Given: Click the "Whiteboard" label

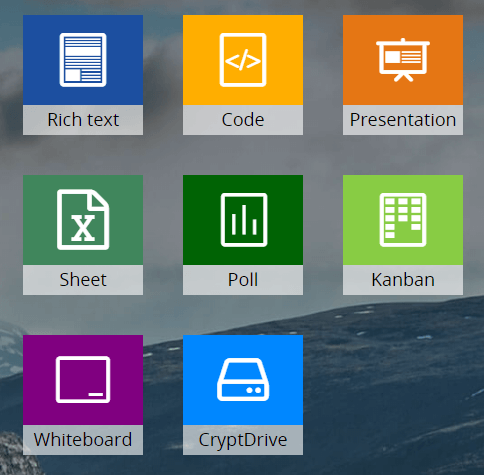Looking at the screenshot, I should [83, 440].
